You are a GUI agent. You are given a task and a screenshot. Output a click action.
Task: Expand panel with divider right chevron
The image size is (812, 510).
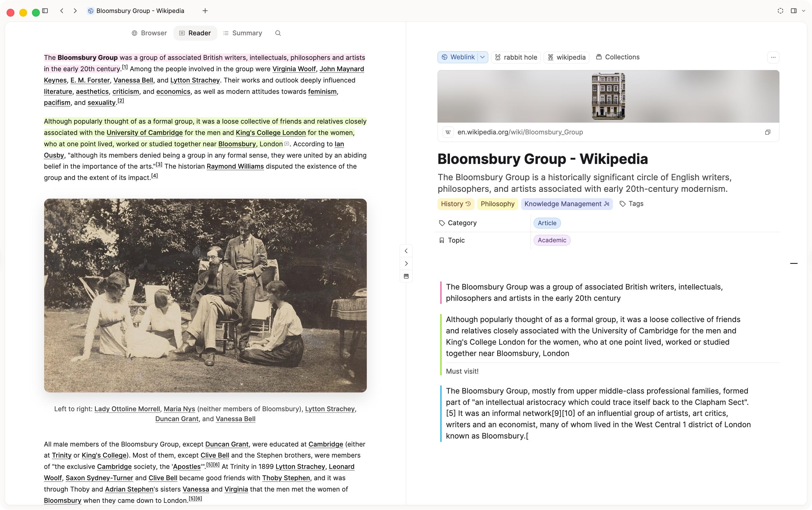[406, 264]
